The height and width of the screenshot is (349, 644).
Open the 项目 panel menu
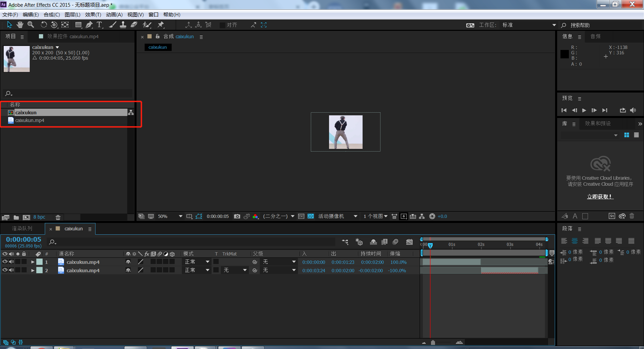(x=22, y=37)
